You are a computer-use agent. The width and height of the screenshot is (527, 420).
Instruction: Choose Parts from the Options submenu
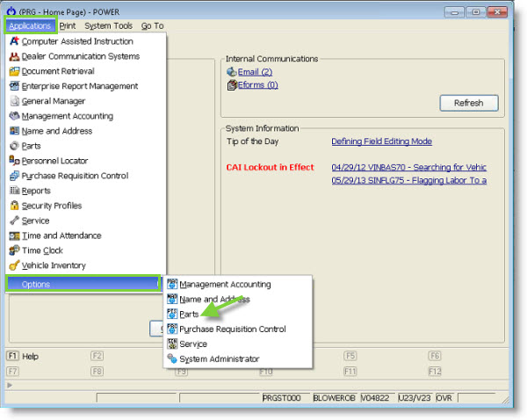tap(189, 315)
